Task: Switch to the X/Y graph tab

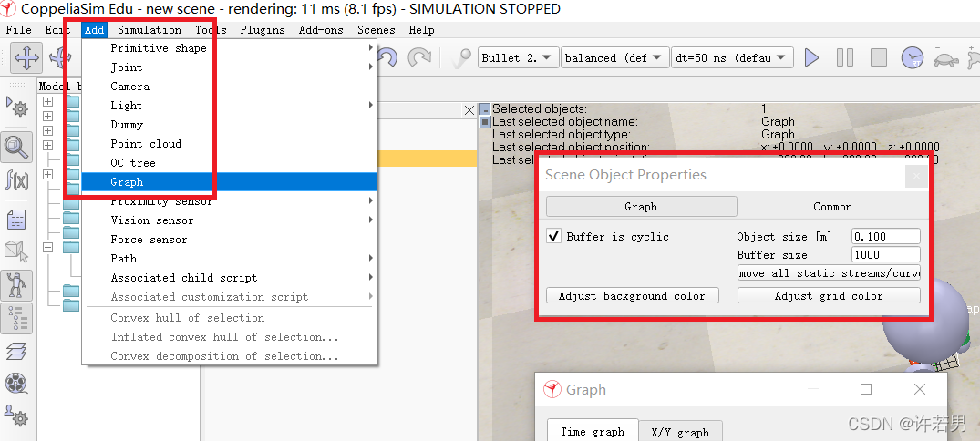Action: coord(680,432)
